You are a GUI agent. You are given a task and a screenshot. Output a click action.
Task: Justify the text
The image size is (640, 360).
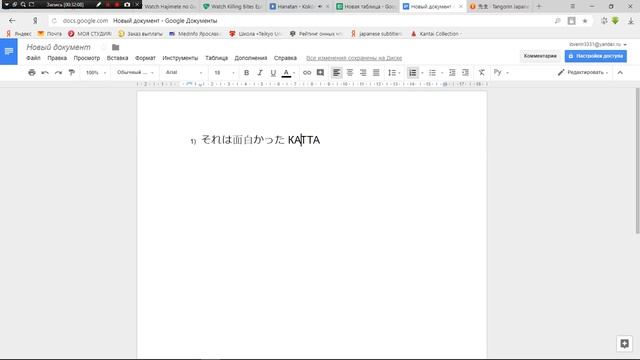click(x=376, y=73)
